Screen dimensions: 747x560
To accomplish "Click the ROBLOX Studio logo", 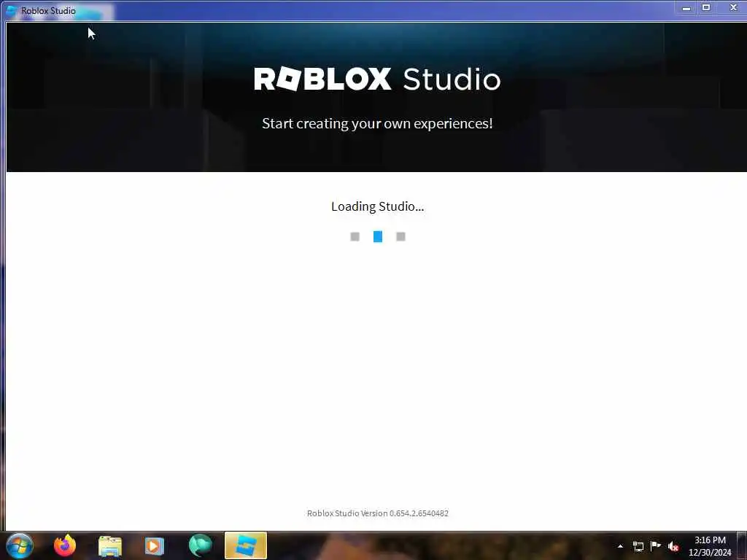I will click(377, 79).
